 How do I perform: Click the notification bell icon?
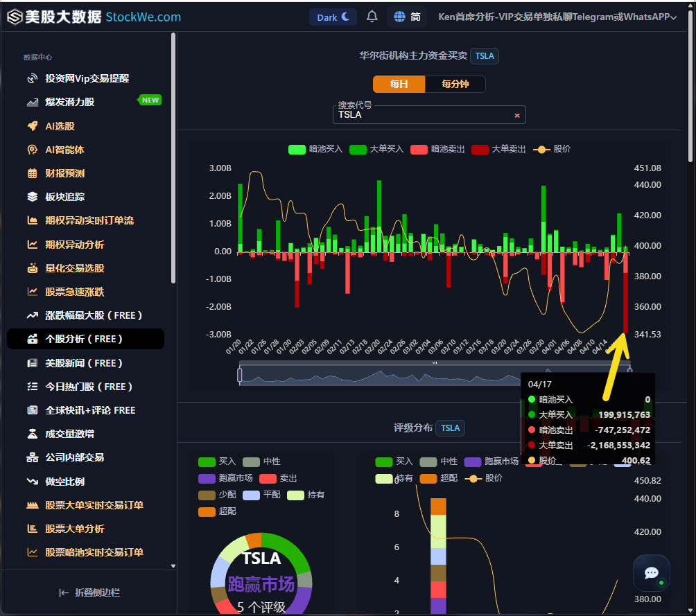(372, 16)
